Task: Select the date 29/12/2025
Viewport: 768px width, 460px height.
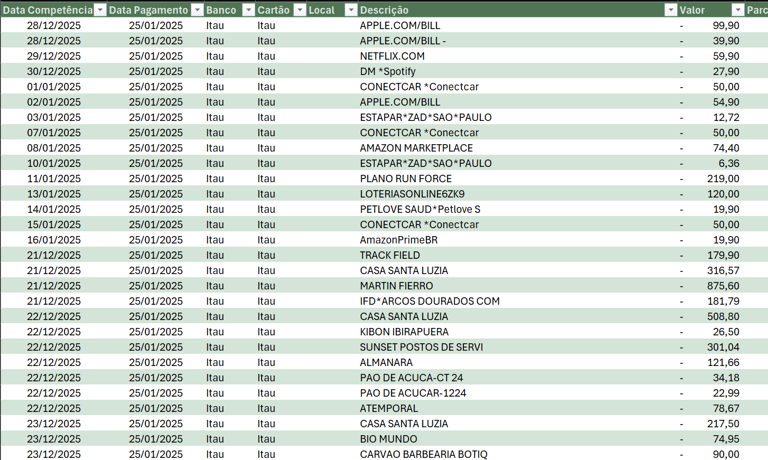Action: point(53,56)
